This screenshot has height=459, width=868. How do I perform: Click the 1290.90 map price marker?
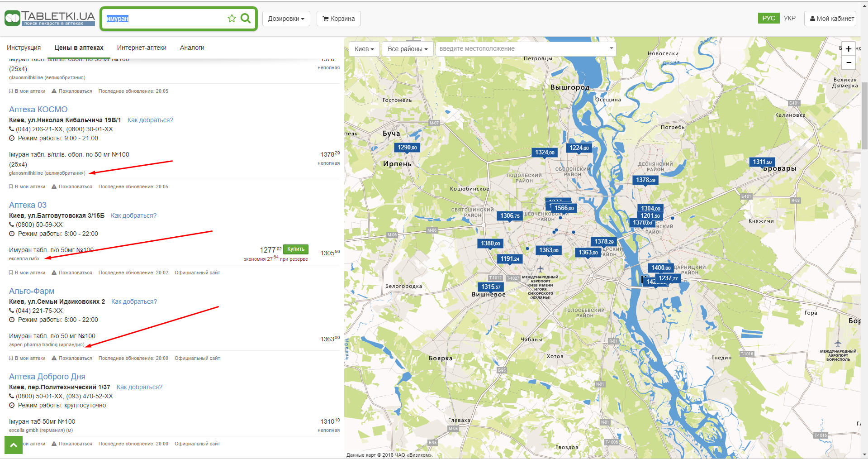pos(407,148)
